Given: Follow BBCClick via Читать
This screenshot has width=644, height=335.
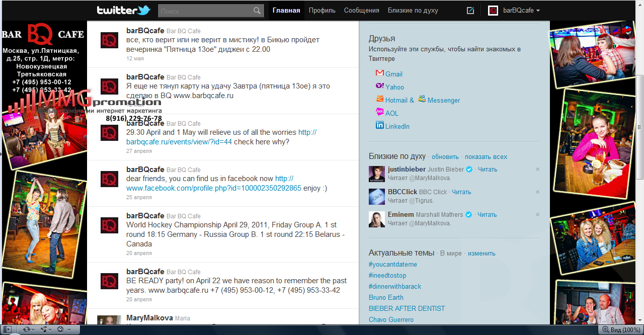Looking at the screenshot, I should [x=461, y=192].
